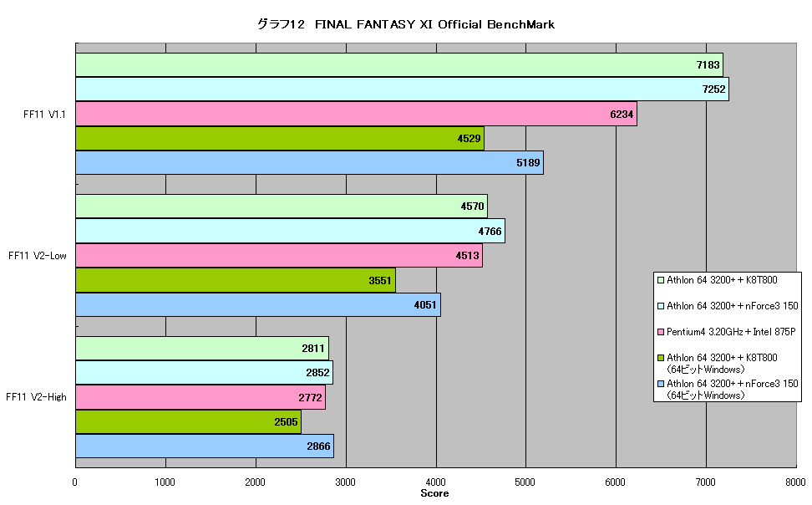Click the dark green 64-bit K8T800 legend swatch
812x505 pixels.
coord(660,358)
